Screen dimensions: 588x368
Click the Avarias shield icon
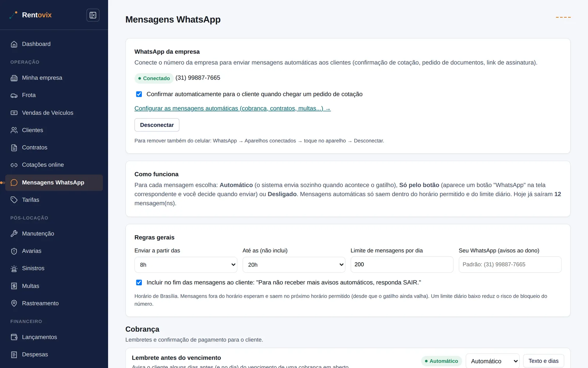click(x=14, y=251)
